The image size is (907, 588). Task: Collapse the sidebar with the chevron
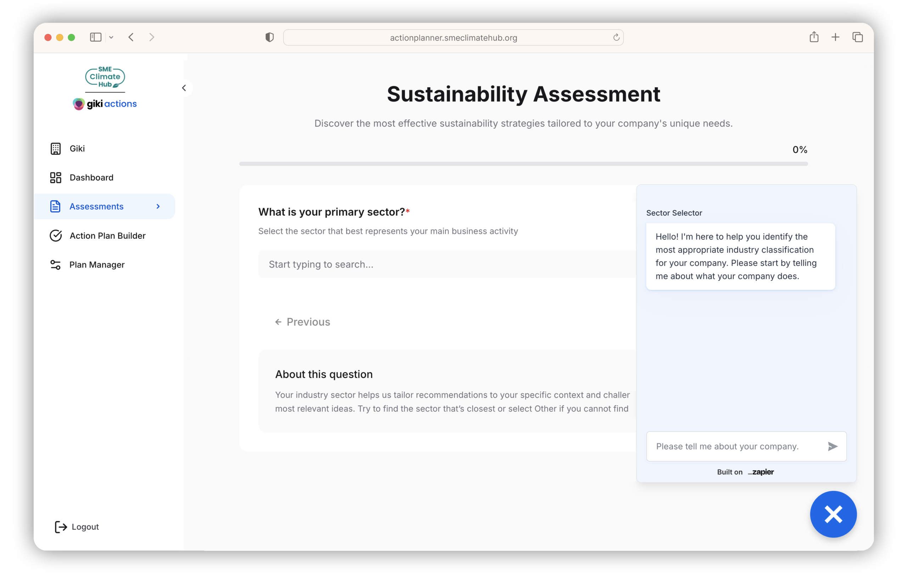(x=184, y=88)
